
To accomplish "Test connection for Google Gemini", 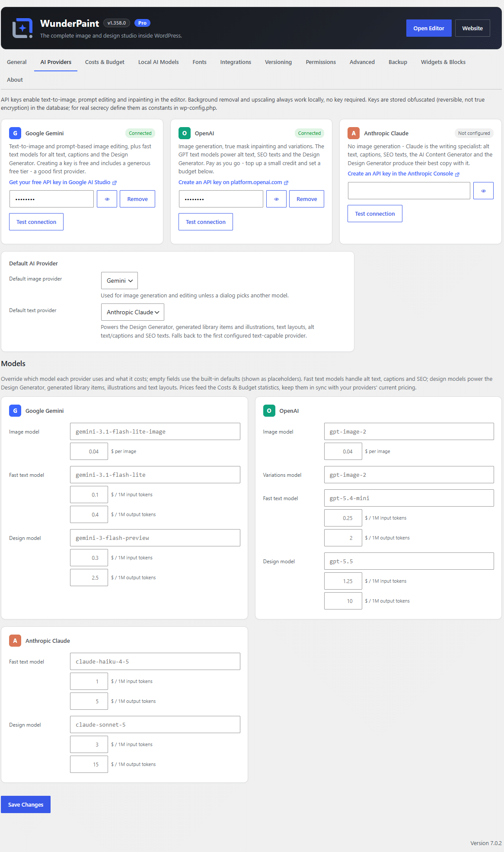I will point(36,222).
